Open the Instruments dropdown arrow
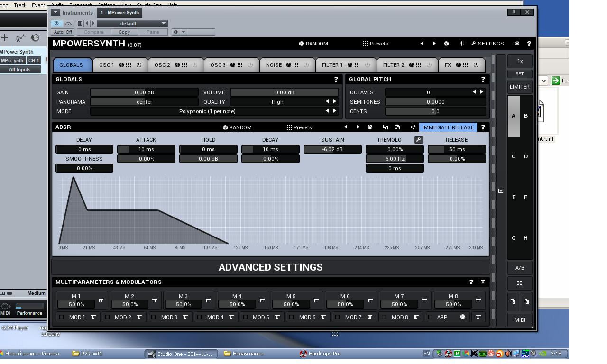 55,12
